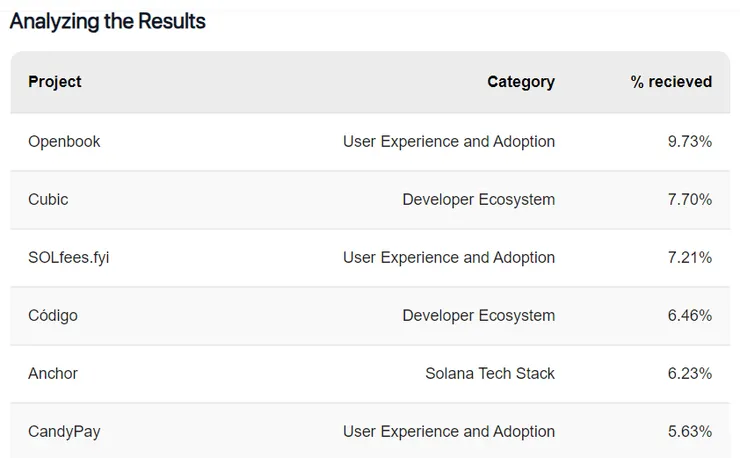Click the 7.21% percentage value
740x458 pixels.
coord(689,257)
